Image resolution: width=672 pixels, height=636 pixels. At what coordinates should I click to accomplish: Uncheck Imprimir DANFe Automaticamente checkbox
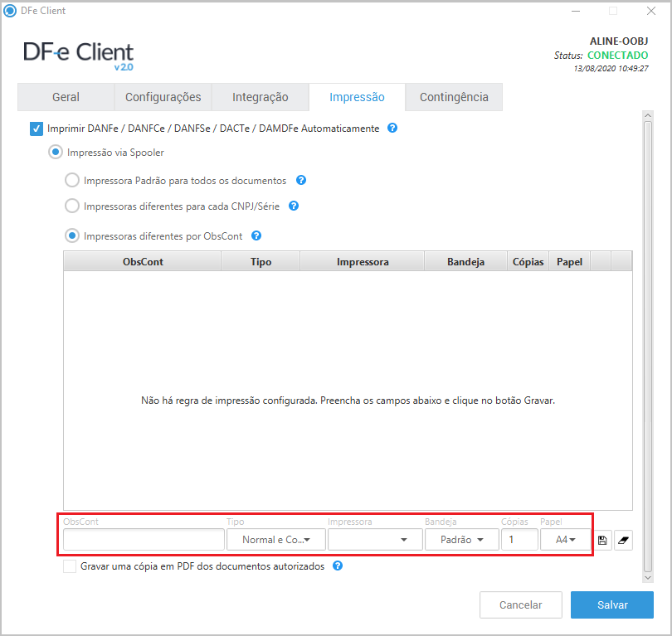[37, 129]
